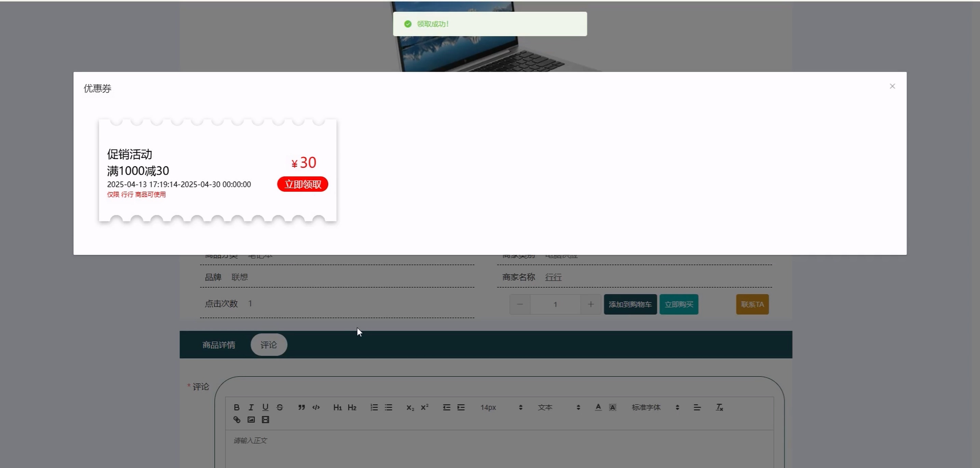The width and height of the screenshot is (980, 468).
Task: Insert a blockquote
Action: [301, 407]
